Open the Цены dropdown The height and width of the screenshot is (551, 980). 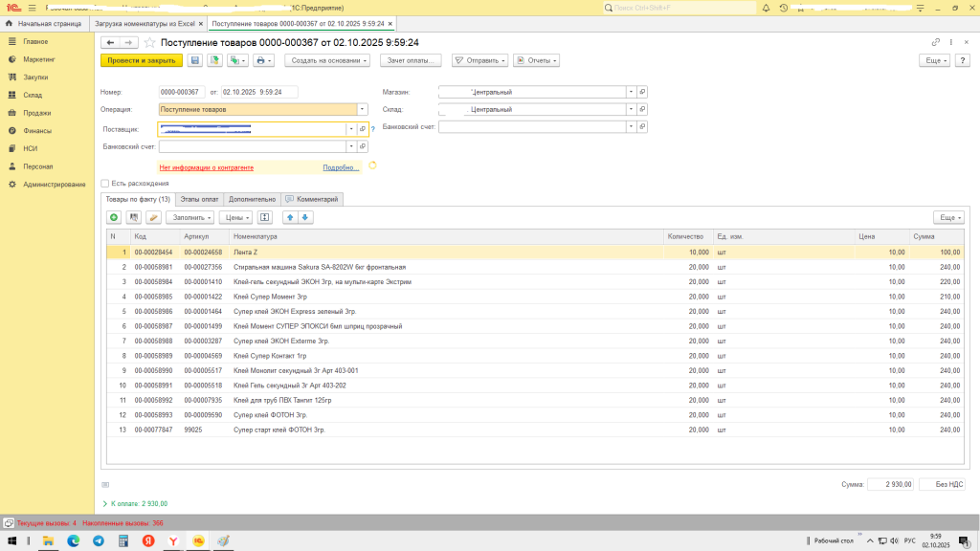point(235,217)
